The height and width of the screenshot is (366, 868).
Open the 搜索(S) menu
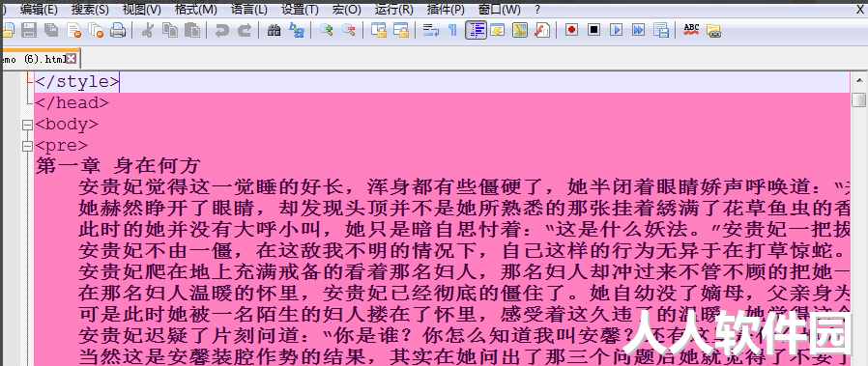(90, 10)
